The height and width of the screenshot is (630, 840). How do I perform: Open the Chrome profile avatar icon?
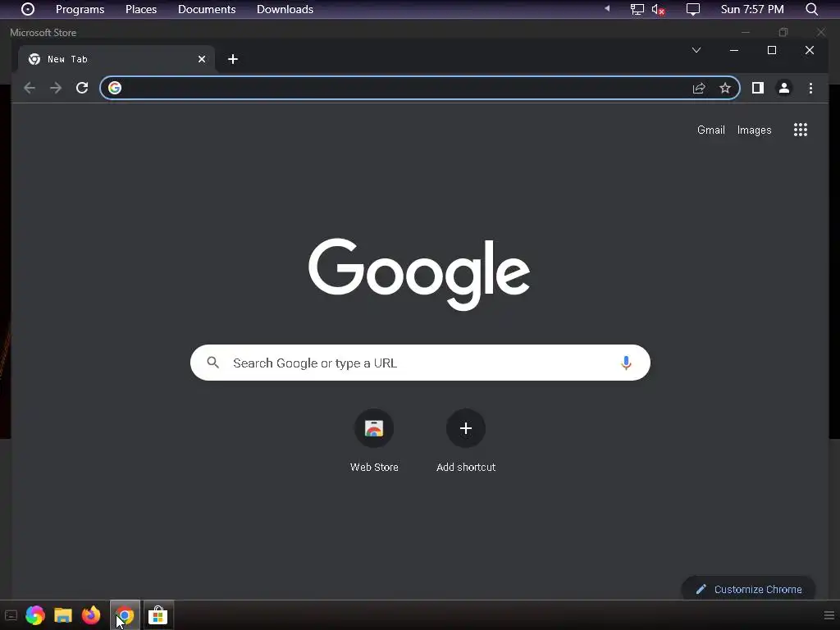(x=783, y=88)
